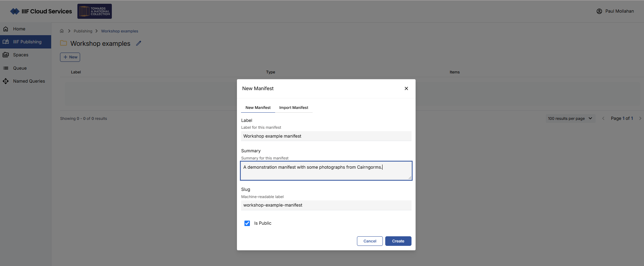Click the Summary text area resize handle
Image resolution: width=644 pixels, height=266 pixels.
click(410, 178)
